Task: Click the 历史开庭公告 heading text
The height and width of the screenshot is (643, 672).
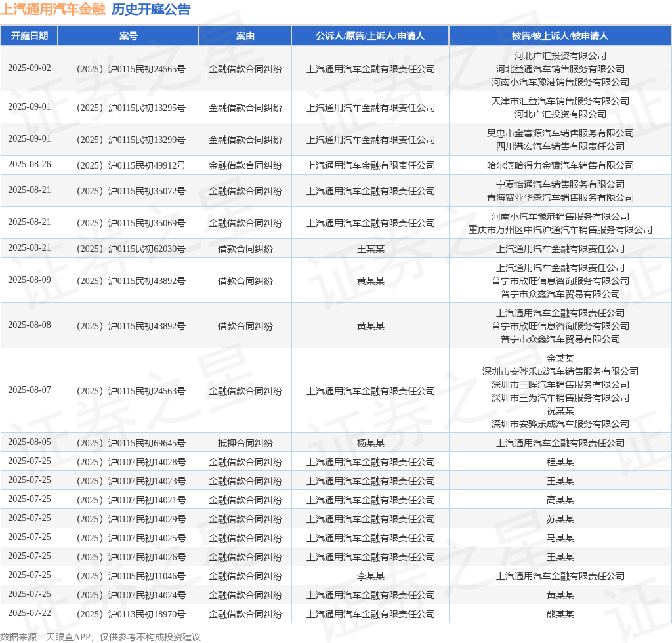Action: (151, 9)
